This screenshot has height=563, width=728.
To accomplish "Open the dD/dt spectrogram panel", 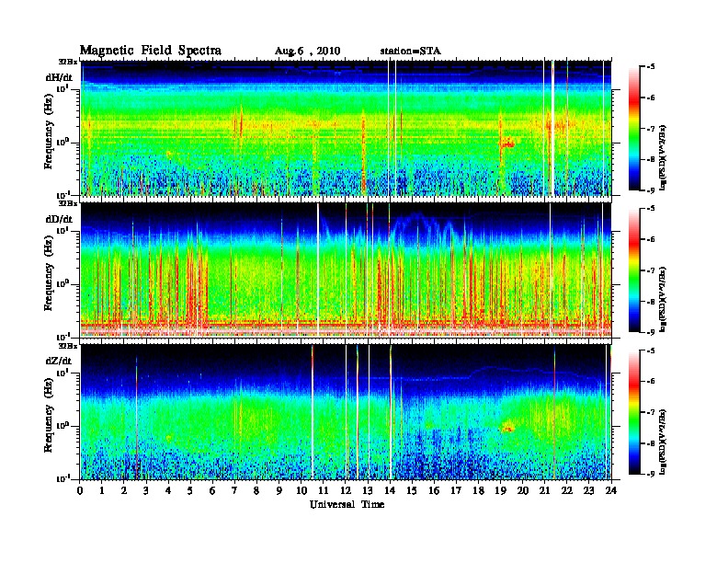I will (346, 270).
